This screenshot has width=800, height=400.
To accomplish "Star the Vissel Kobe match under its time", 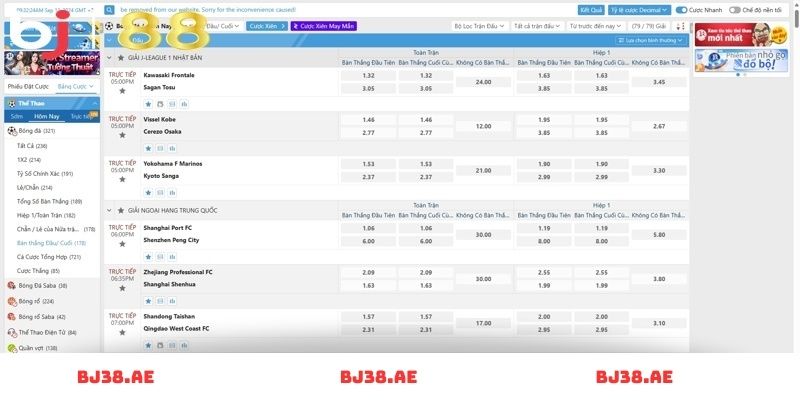I will coord(122,135).
